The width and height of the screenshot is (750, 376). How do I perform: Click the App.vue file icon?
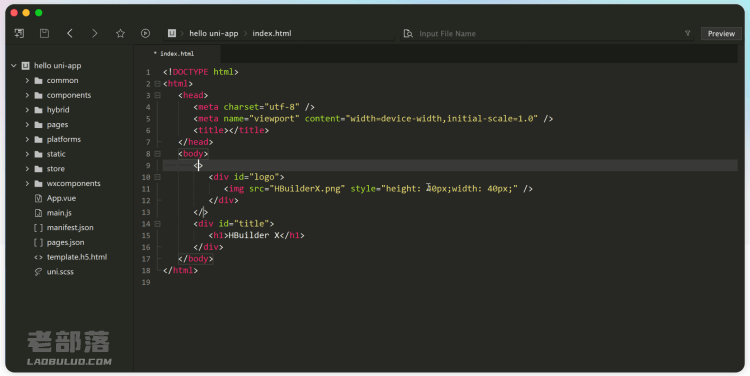click(39, 198)
